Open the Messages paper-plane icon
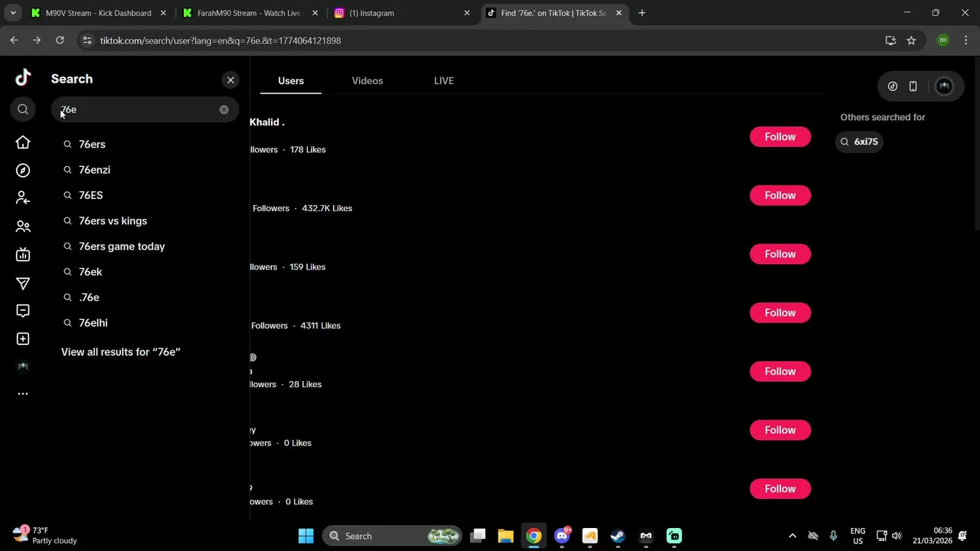This screenshot has width=980, height=551. [23, 284]
